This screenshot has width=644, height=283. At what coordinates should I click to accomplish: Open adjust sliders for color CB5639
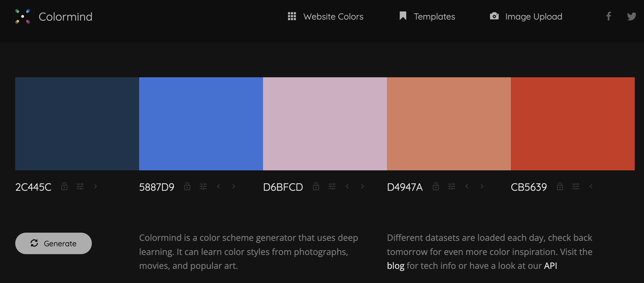[576, 187]
